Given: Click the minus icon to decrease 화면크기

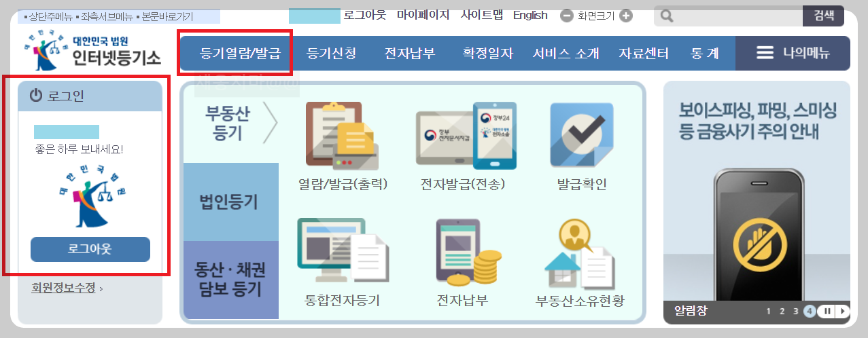Looking at the screenshot, I should coord(567,16).
